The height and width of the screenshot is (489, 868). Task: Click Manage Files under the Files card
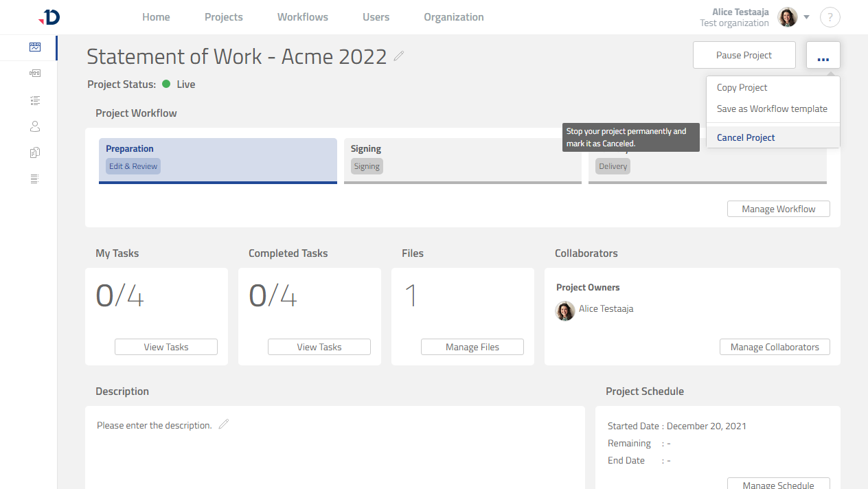pyautogui.click(x=472, y=347)
